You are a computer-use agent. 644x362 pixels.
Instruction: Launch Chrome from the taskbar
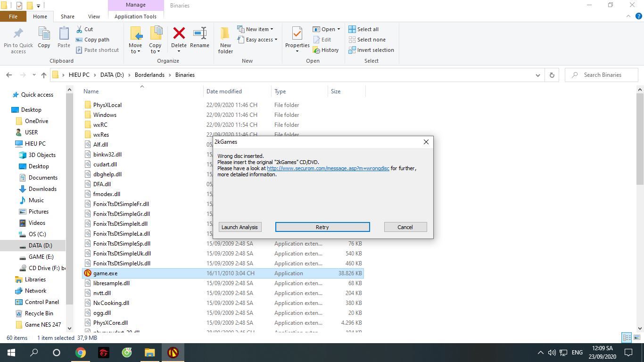click(80, 352)
